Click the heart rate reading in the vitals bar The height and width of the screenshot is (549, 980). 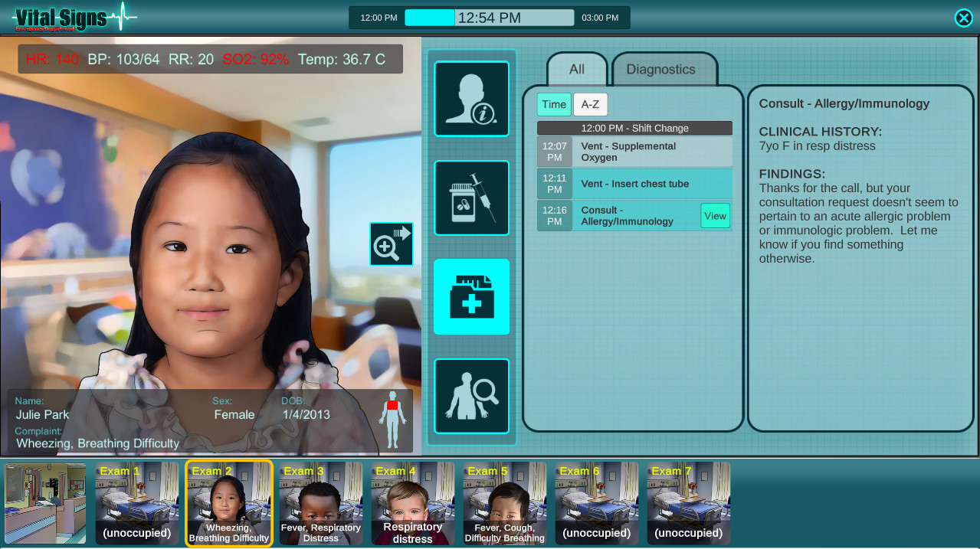coord(54,58)
